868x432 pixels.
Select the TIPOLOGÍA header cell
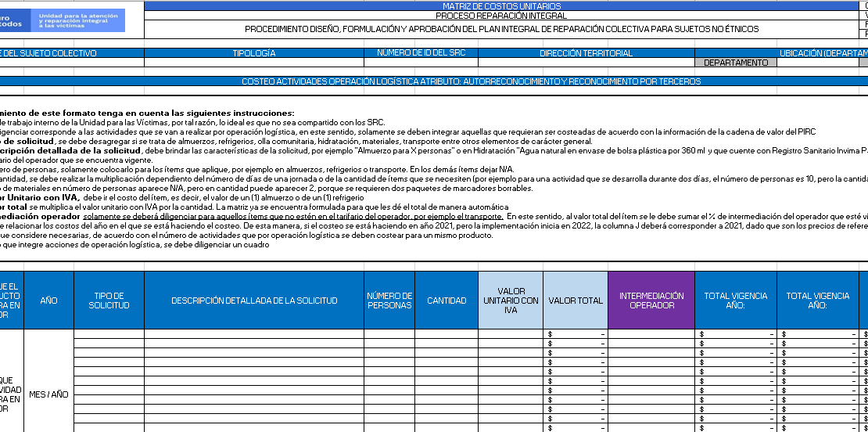(254, 53)
